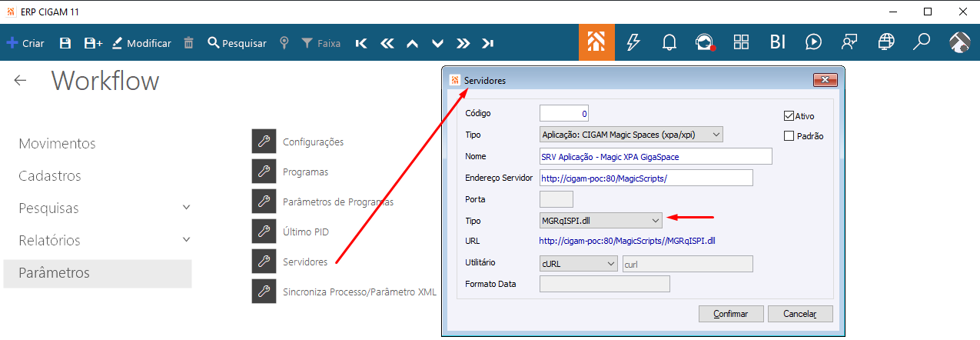Screen dimensions: 980x340
Task: Open Programas wrench item
Action: tap(291, 172)
